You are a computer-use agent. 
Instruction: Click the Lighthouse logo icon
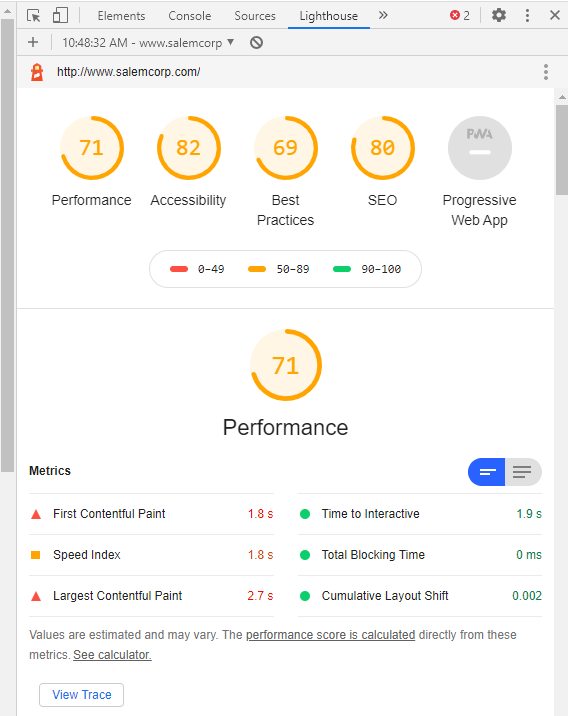click(37, 72)
